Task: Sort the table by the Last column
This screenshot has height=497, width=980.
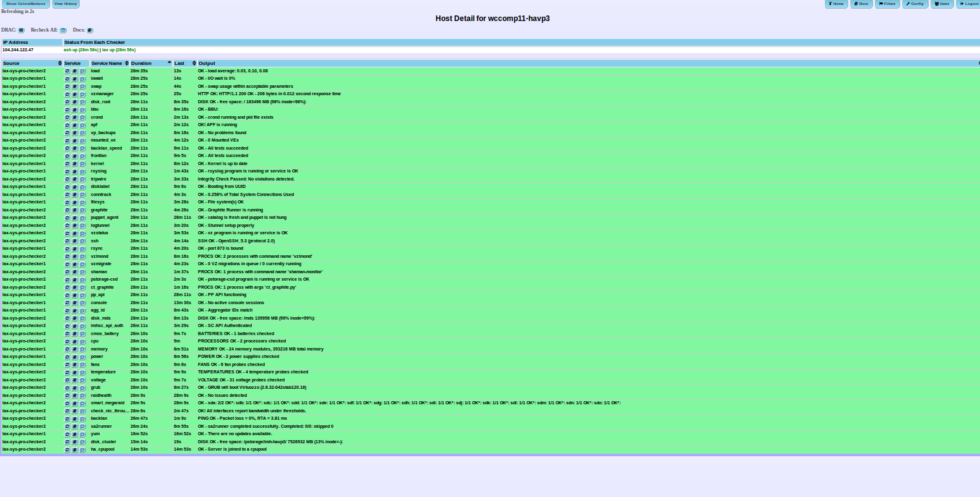Action: (184, 63)
